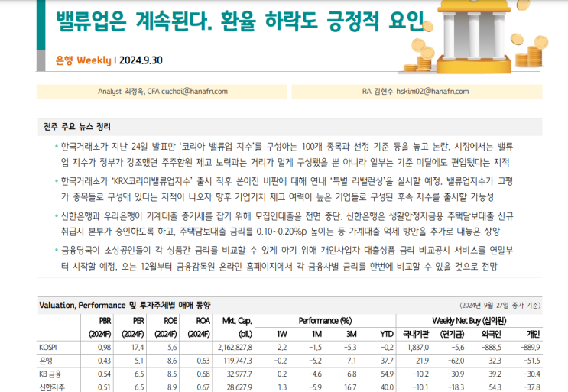The height and width of the screenshot is (392, 568).
Task: Click the '1W' column header
Action: [282, 334]
